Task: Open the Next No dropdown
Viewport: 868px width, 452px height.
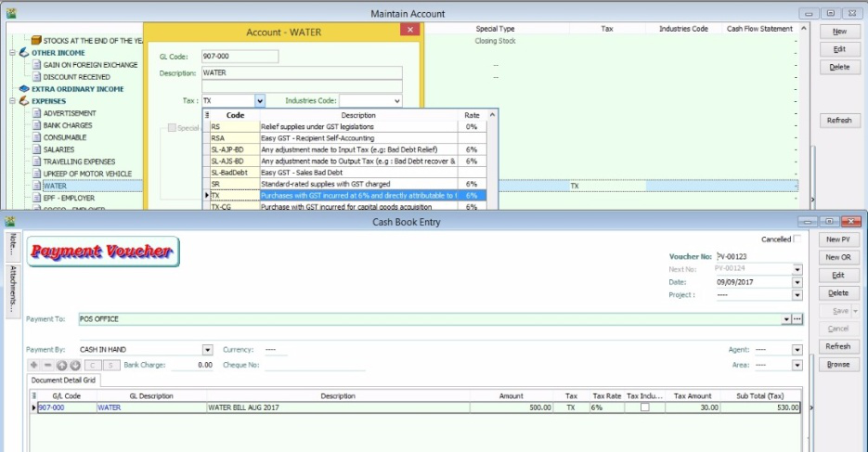Action: (797, 269)
